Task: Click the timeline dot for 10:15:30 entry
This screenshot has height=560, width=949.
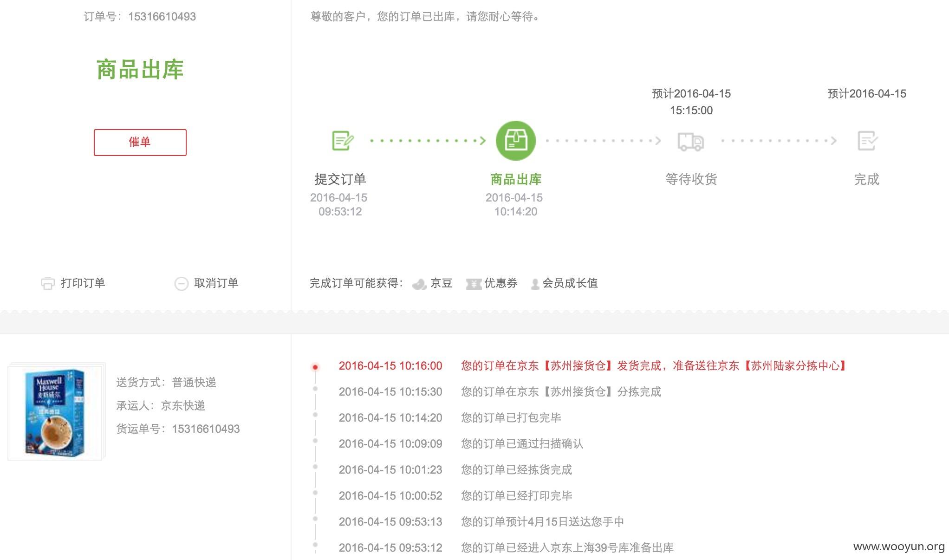Action: point(315,389)
